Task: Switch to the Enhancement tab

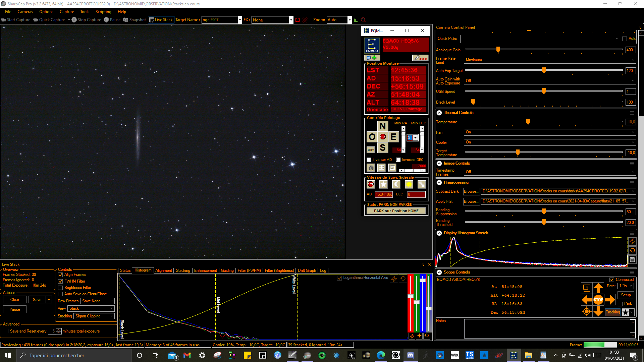Action: click(x=205, y=270)
